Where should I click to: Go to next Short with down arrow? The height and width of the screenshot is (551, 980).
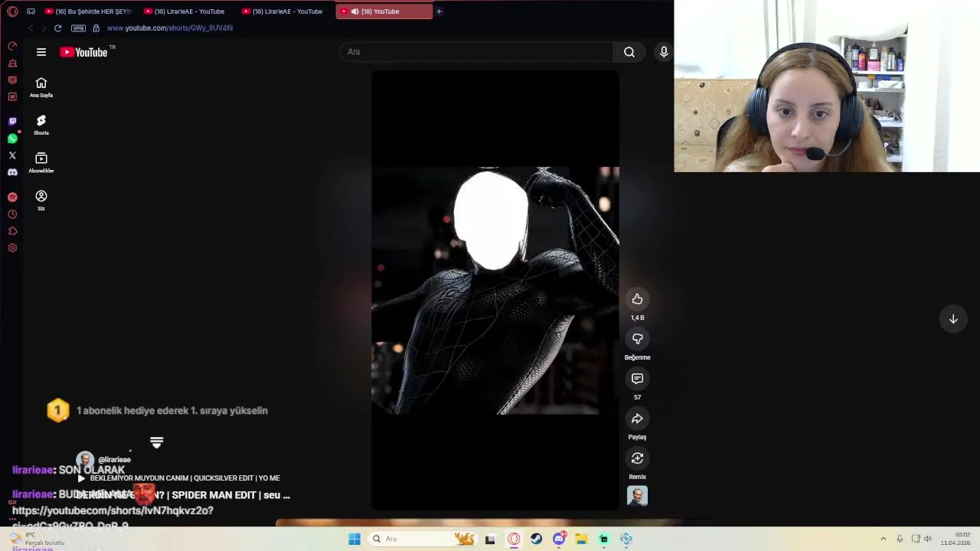pos(953,319)
